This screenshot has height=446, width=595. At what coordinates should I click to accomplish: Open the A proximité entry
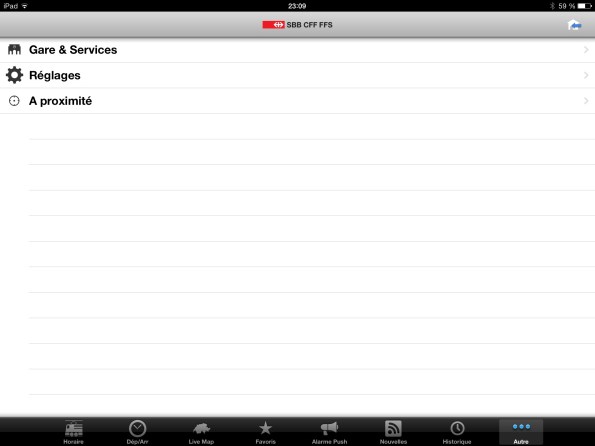click(x=298, y=101)
